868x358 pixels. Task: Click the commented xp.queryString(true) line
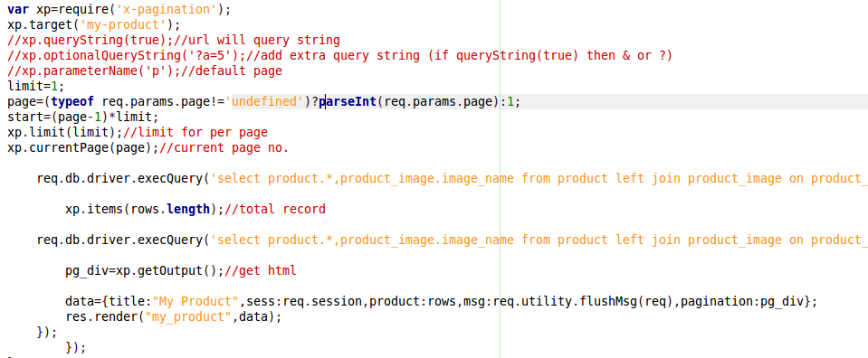point(173,40)
